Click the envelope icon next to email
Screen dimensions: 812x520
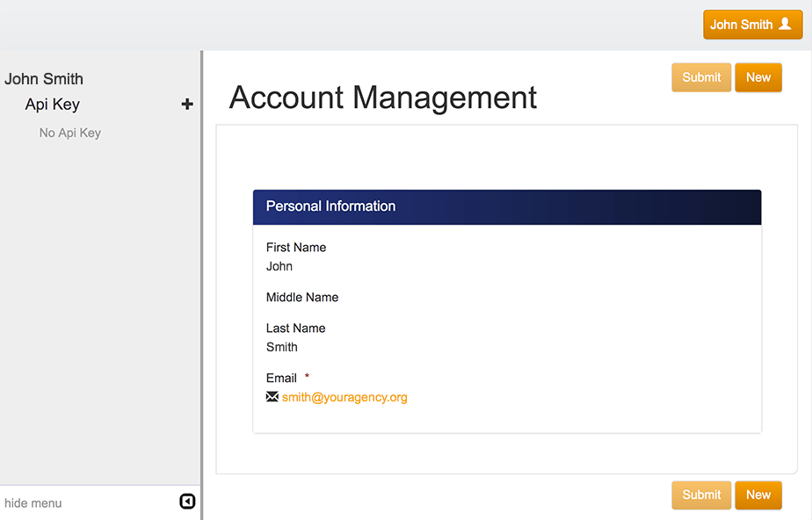272,397
